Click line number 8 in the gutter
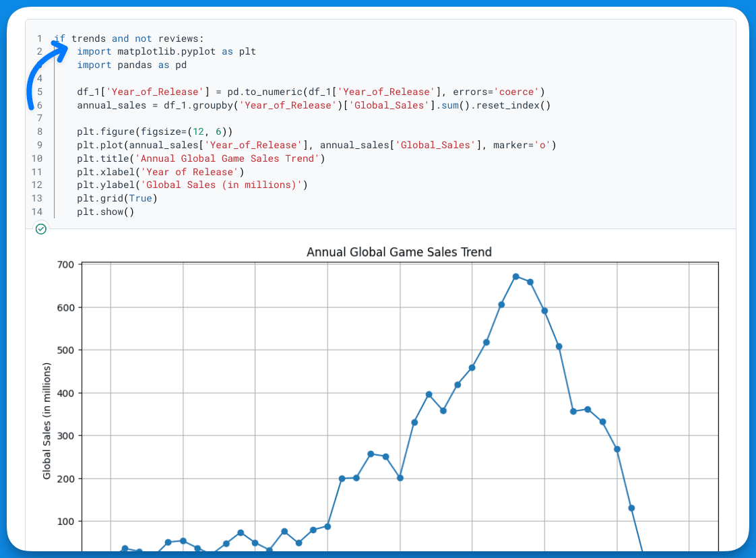Viewport: 756px width, 558px height. 40,131
